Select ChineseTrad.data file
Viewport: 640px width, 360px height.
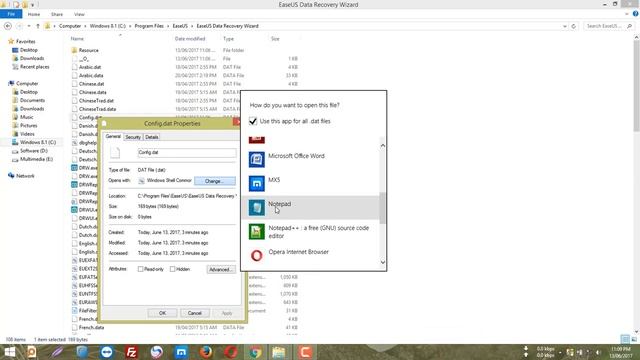pyautogui.click(x=97, y=109)
